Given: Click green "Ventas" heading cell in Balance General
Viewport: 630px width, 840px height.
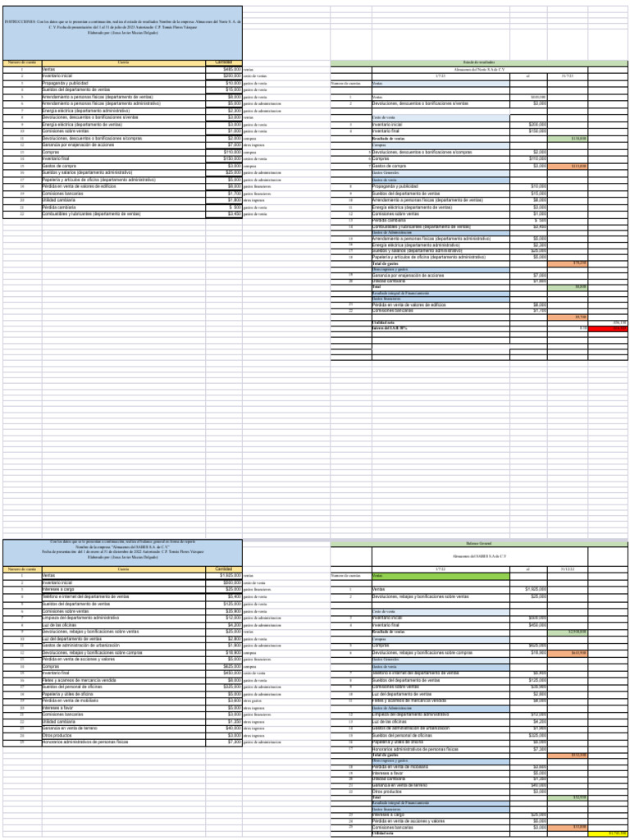Looking at the screenshot, I should (x=441, y=576).
